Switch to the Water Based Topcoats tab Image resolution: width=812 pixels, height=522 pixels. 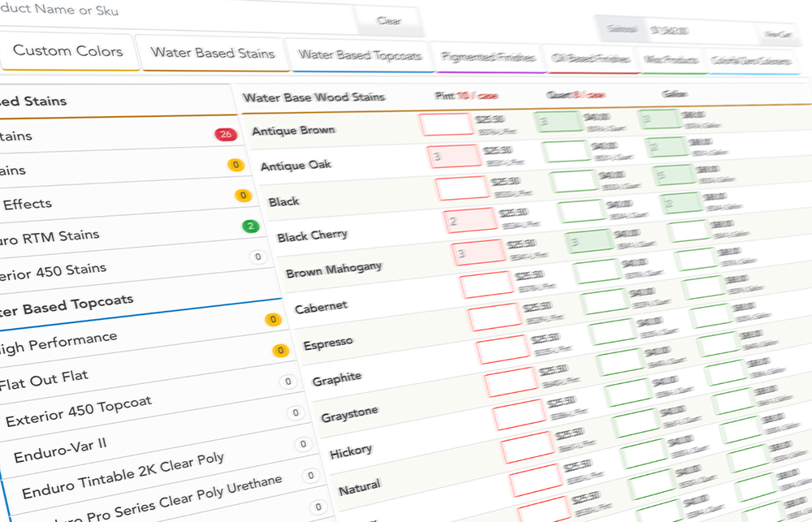(360, 55)
